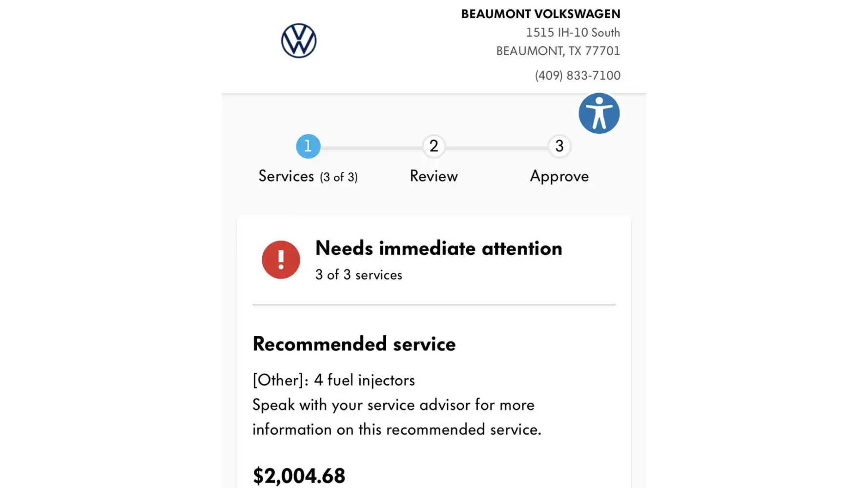The height and width of the screenshot is (488, 868).
Task: Click the 3 of 3 services subtitle
Action: [x=359, y=275]
